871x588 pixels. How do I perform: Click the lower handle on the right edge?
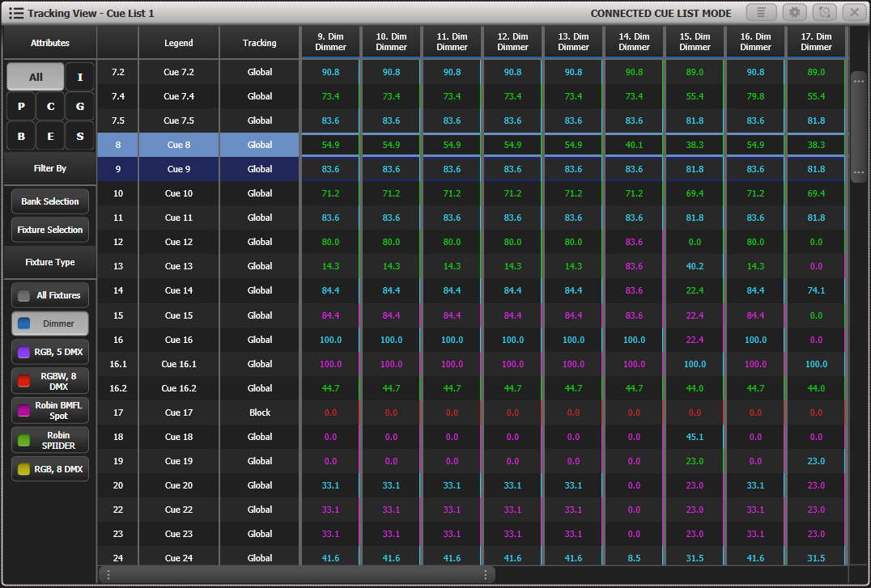click(860, 171)
